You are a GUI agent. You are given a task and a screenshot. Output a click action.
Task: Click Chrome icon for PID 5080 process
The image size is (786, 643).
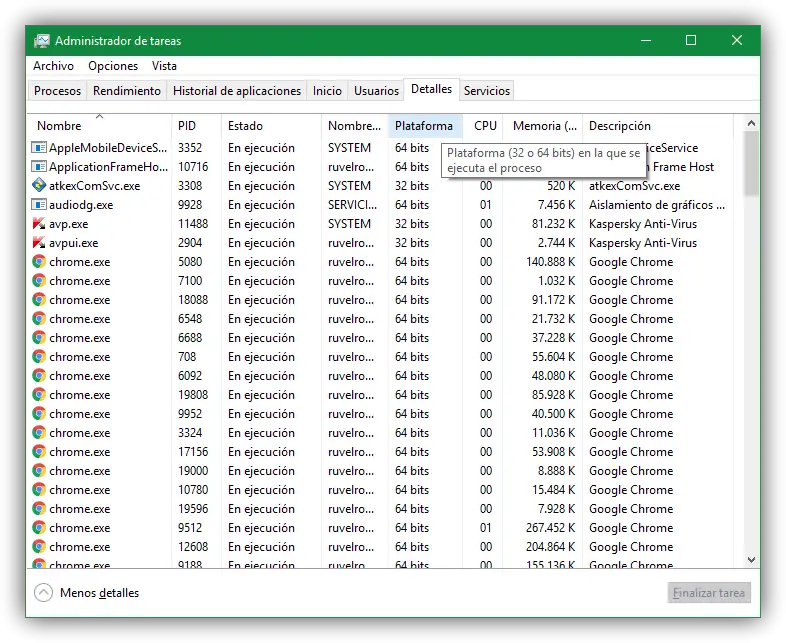click(39, 262)
